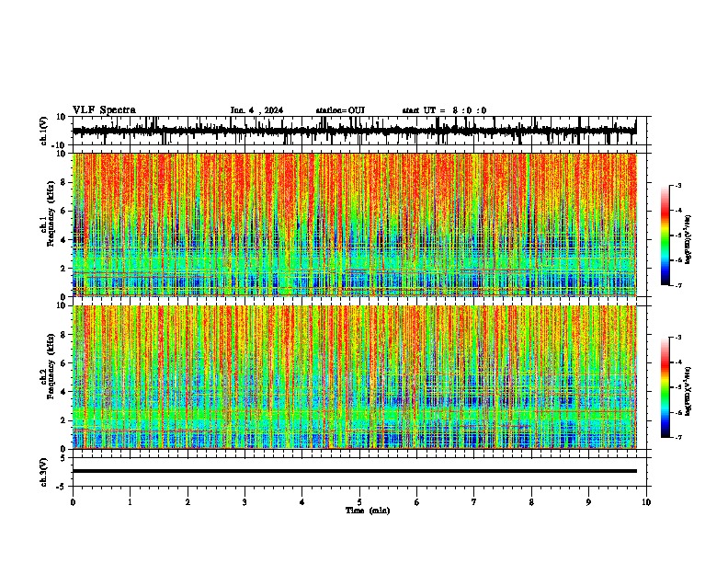Click the "start UT = 8 : 0 : 0" label

[x=444, y=110]
